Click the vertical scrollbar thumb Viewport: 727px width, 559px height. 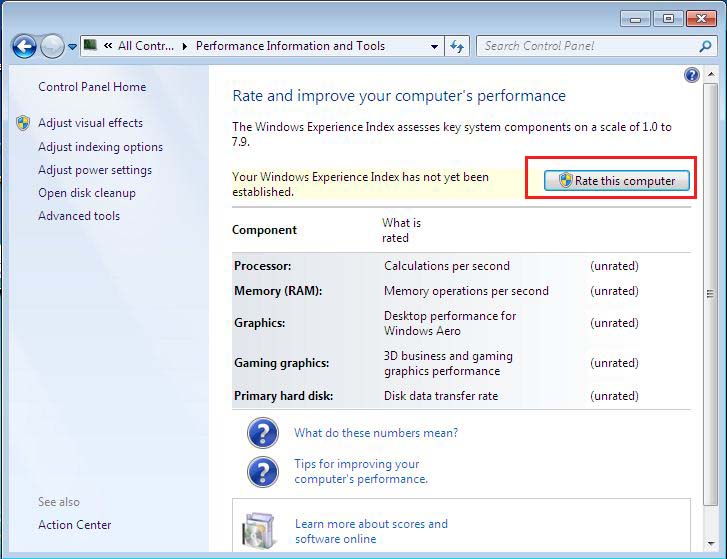[710, 294]
